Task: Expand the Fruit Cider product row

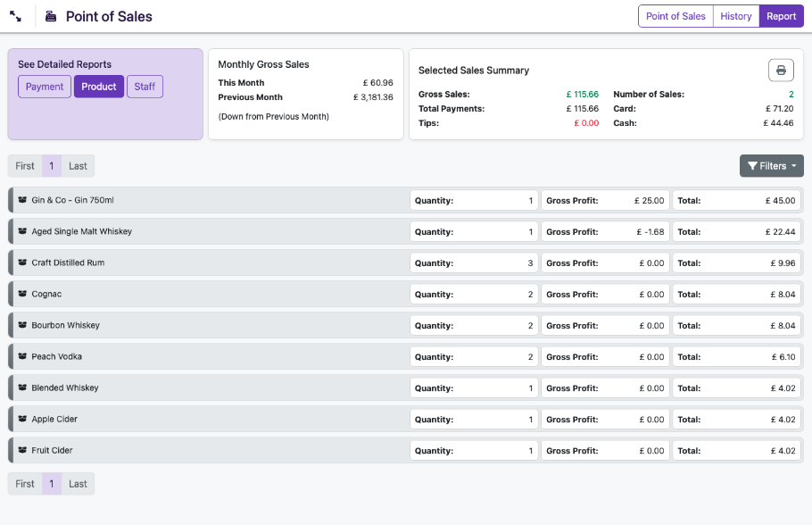Action: click(53, 451)
